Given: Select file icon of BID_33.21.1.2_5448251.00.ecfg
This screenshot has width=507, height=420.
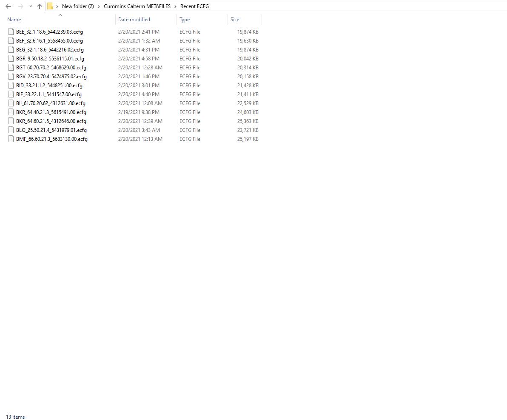Looking at the screenshot, I should 11,86.
